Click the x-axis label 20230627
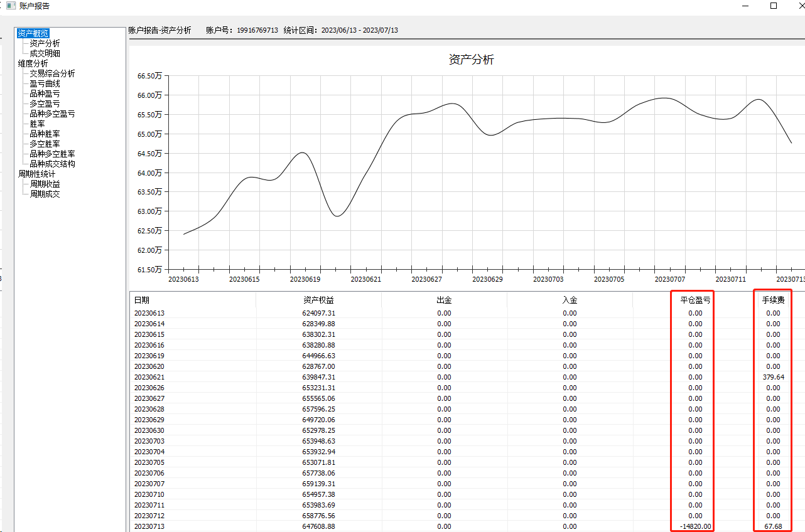Image resolution: width=805 pixels, height=532 pixels. pyautogui.click(x=426, y=279)
